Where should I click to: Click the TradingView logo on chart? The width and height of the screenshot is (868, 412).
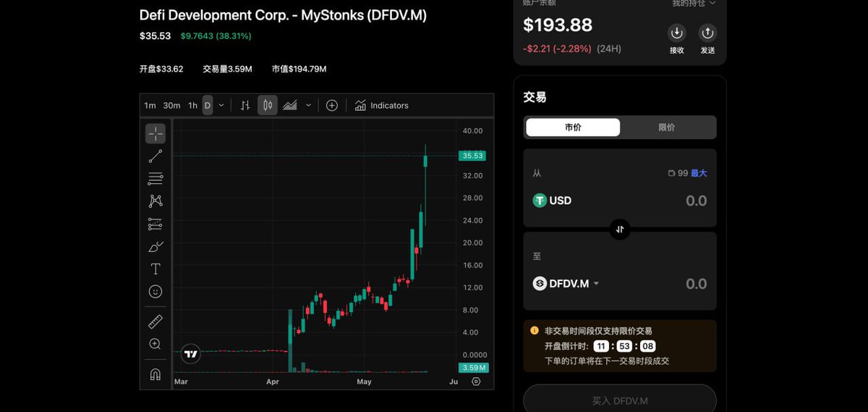tap(191, 354)
